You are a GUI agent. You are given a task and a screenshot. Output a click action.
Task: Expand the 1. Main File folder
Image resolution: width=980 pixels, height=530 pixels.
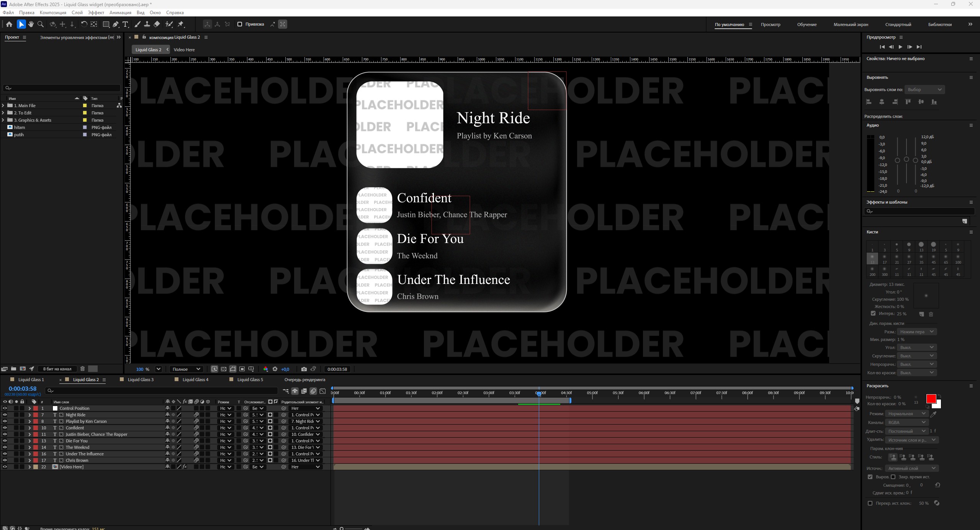click(x=3, y=106)
